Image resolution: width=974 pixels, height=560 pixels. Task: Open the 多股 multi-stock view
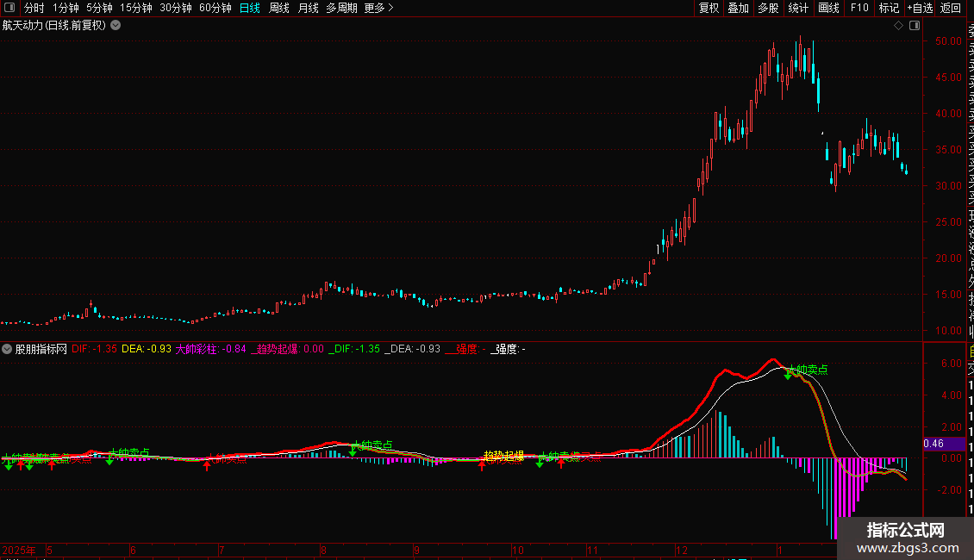coord(768,8)
